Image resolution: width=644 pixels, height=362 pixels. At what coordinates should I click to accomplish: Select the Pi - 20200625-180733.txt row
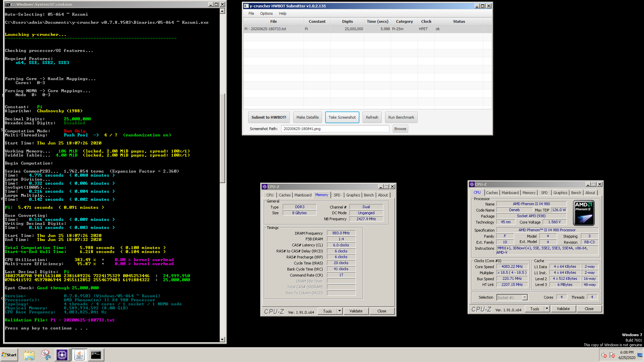pyautogui.click(x=367, y=29)
